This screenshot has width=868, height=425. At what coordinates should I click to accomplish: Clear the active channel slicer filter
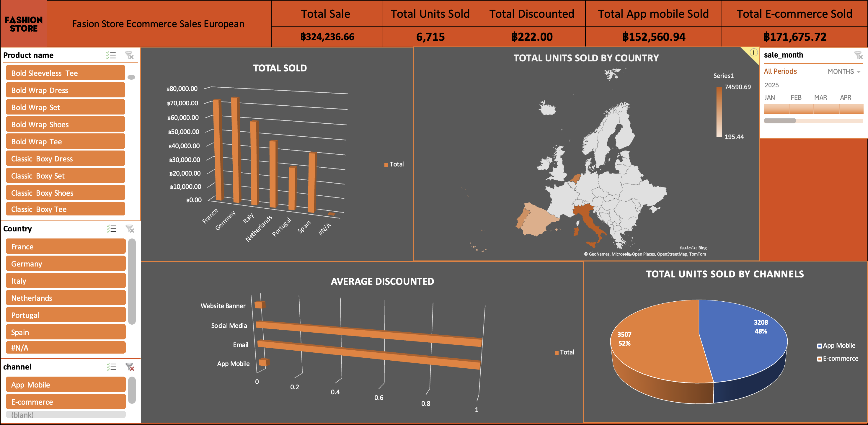[130, 367]
